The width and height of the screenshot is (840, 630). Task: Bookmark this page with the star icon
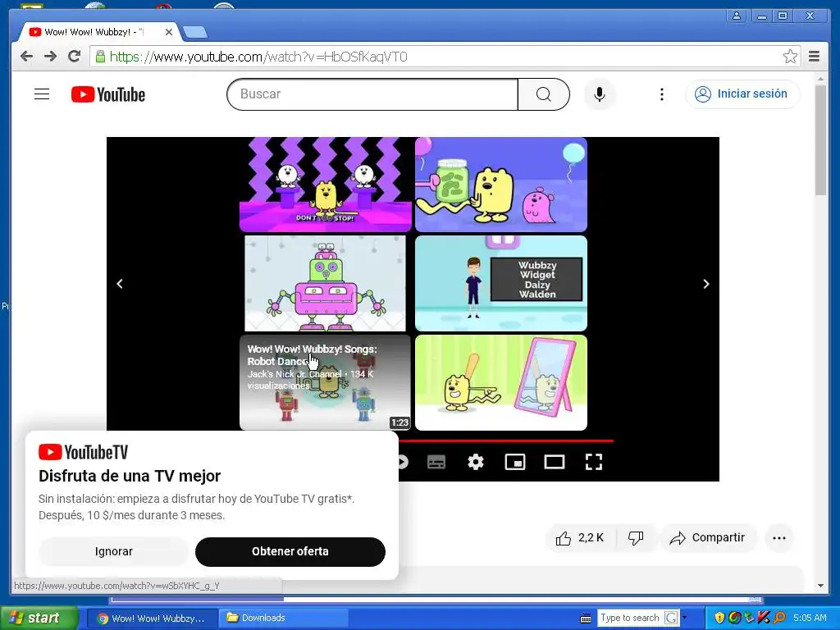coord(790,57)
